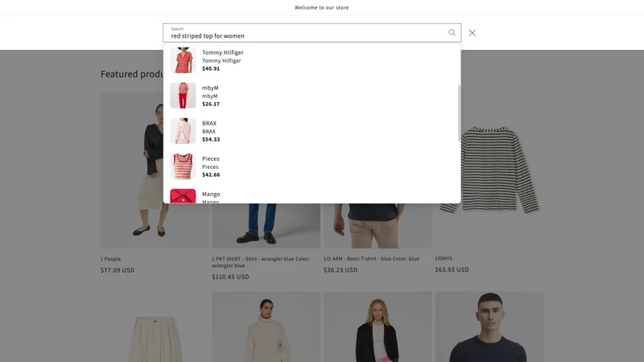Click the magnifying glass search icon
The image size is (644, 362).
452,32
